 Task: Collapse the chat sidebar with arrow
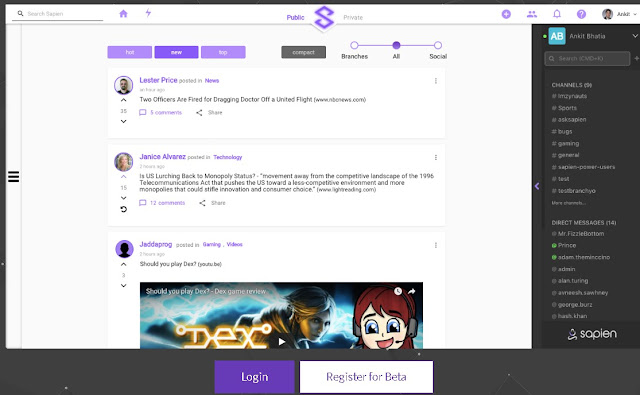537,186
